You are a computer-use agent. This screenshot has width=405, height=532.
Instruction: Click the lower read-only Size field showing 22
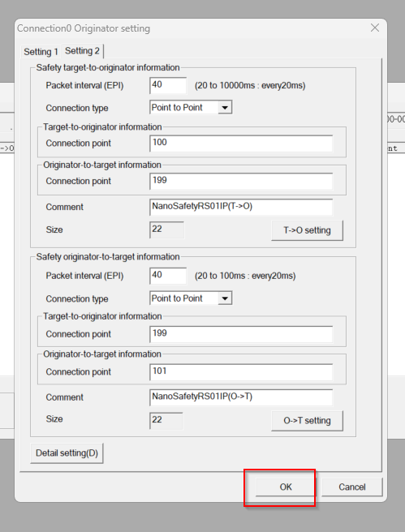coord(166,421)
